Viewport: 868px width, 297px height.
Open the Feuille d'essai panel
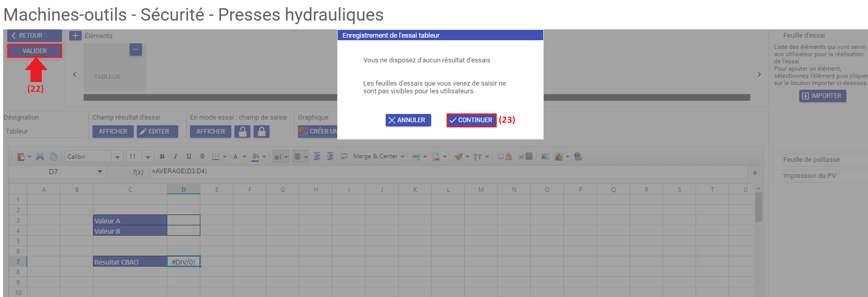click(804, 36)
